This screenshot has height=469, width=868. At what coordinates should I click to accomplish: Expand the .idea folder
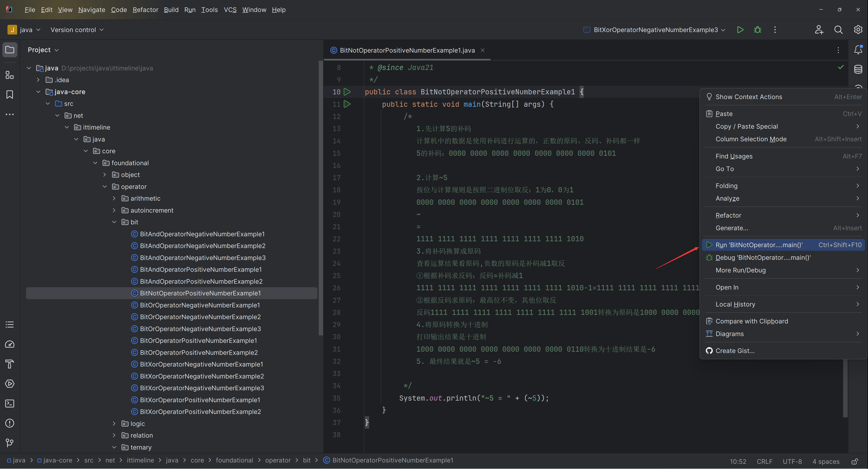click(38, 80)
